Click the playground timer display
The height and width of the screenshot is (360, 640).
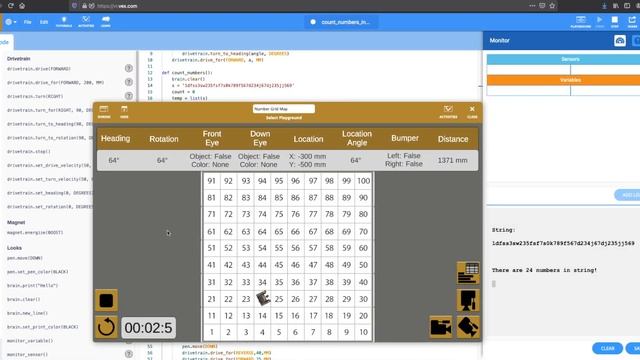149,328
